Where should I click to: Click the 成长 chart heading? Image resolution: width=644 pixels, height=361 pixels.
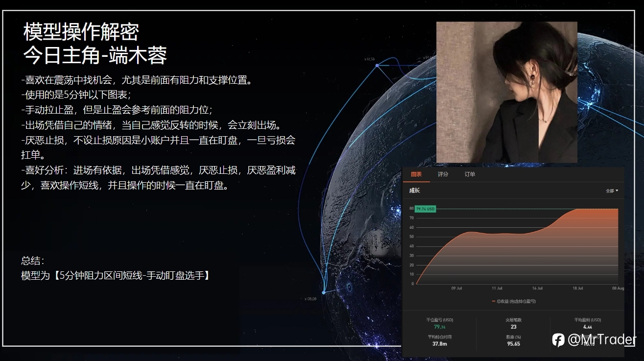[x=415, y=191]
